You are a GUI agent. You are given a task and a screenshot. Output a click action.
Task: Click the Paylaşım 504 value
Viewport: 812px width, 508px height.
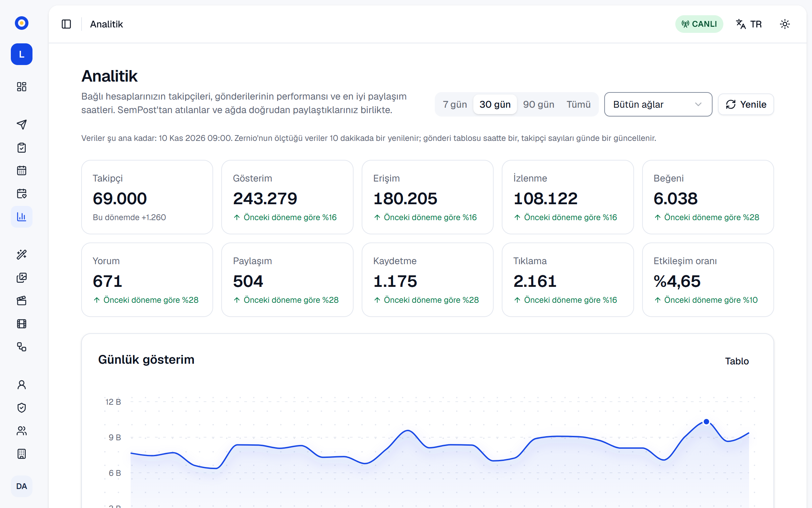[x=248, y=281]
